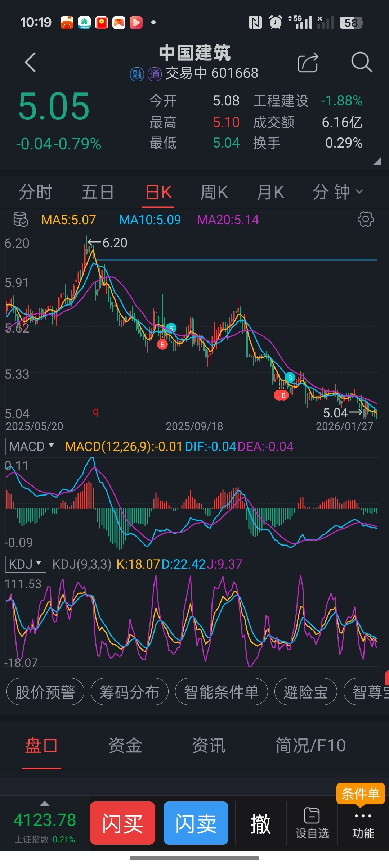Open the 功能 three-dots menu
389x868 pixels.
coord(363,826)
